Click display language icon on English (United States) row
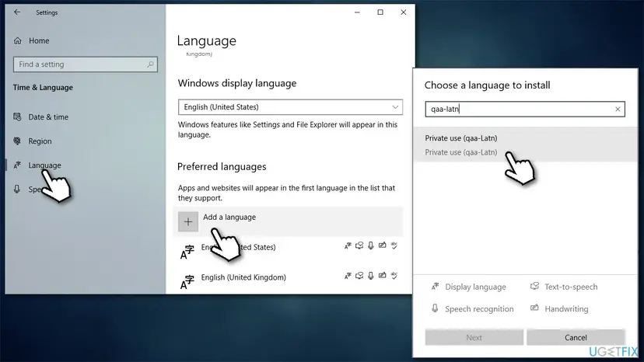Screen dimensions: 644x362 [348, 245]
